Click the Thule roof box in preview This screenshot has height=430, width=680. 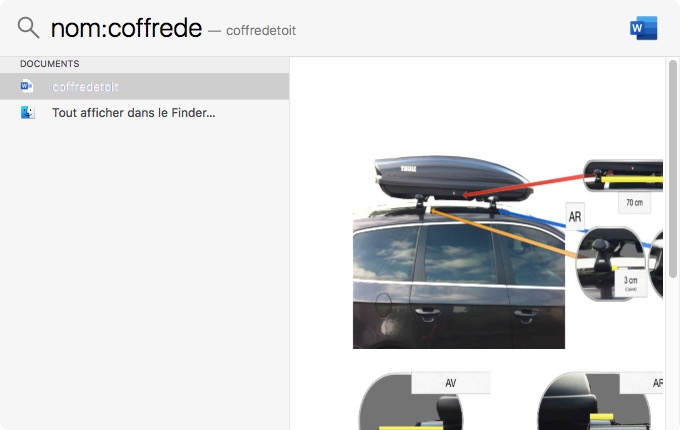point(453,178)
